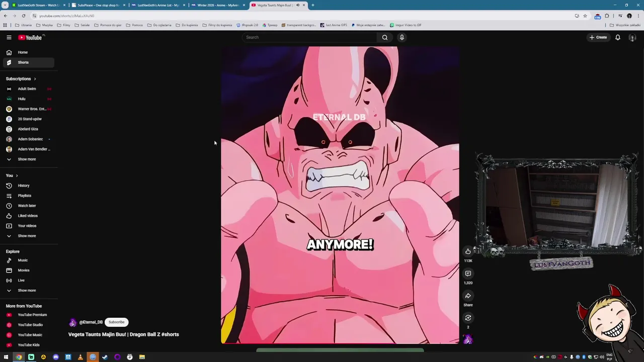Open the comments panel showing 1,320
The height and width of the screenshot is (362, 644).
point(468,274)
